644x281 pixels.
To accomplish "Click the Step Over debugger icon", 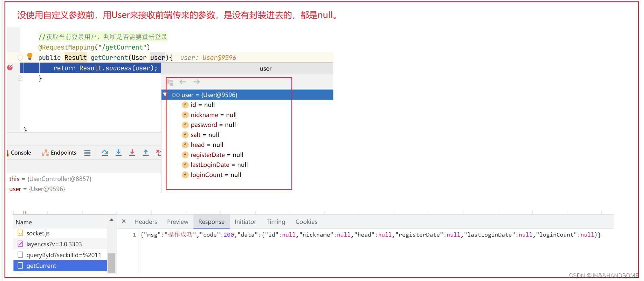I will click(105, 153).
